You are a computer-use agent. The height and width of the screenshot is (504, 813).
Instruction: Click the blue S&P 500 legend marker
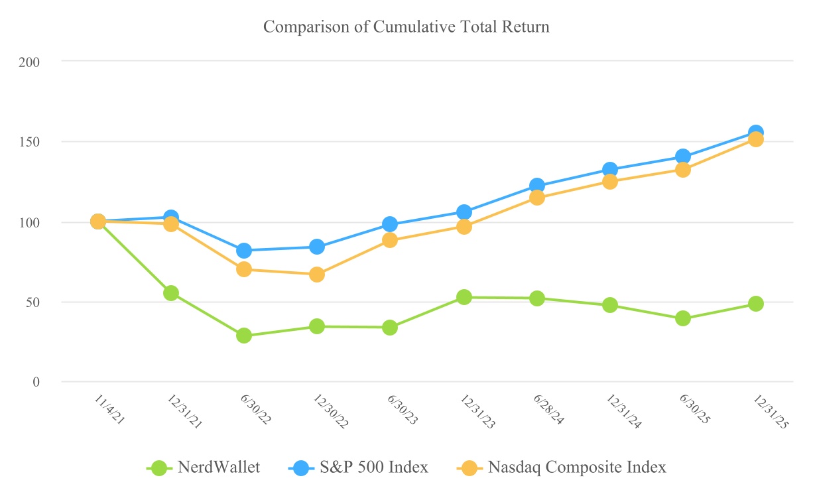pyautogui.click(x=302, y=468)
